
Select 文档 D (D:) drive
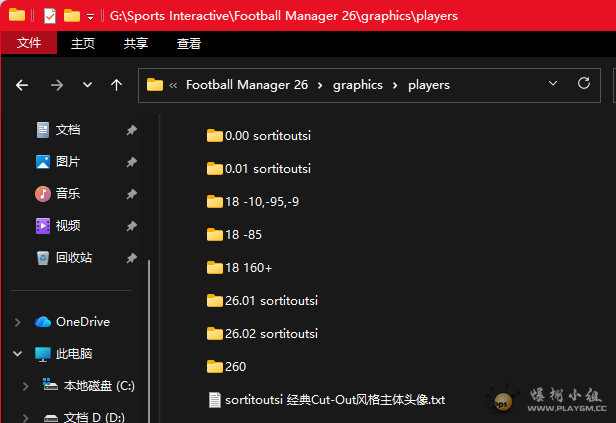[x=94, y=416]
